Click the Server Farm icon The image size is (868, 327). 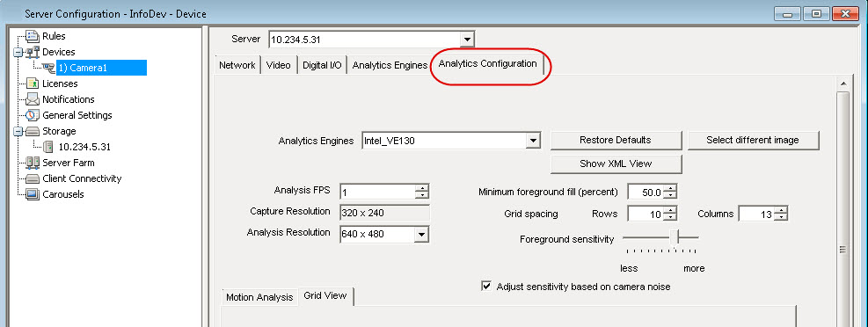(x=33, y=163)
